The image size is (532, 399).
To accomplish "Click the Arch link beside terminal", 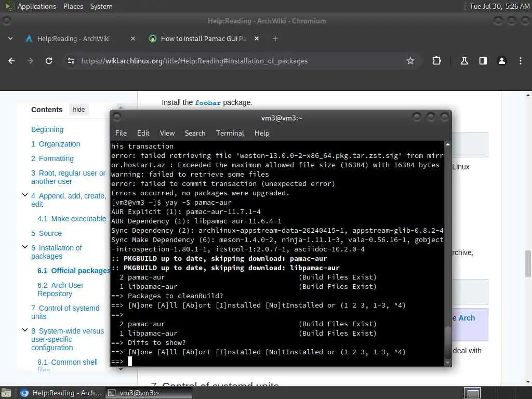I will pos(467,318).
